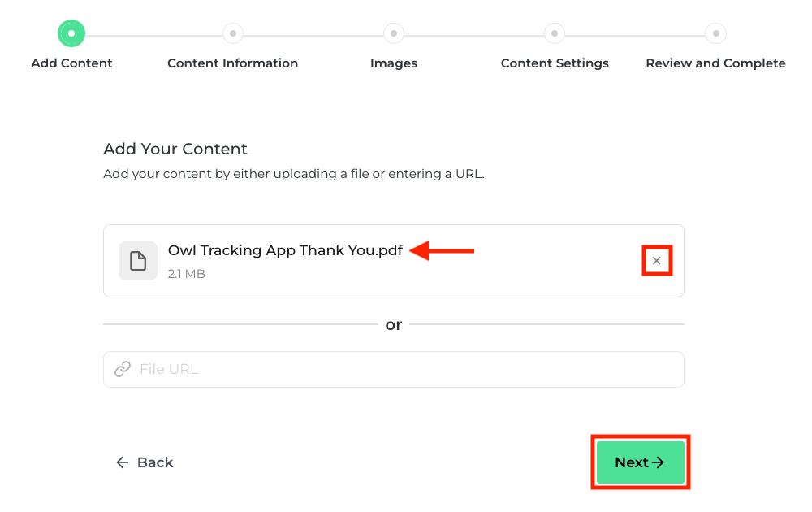The height and width of the screenshot is (512, 812).
Task: Click the PDF document file icon
Action: pyautogui.click(x=138, y=261)
